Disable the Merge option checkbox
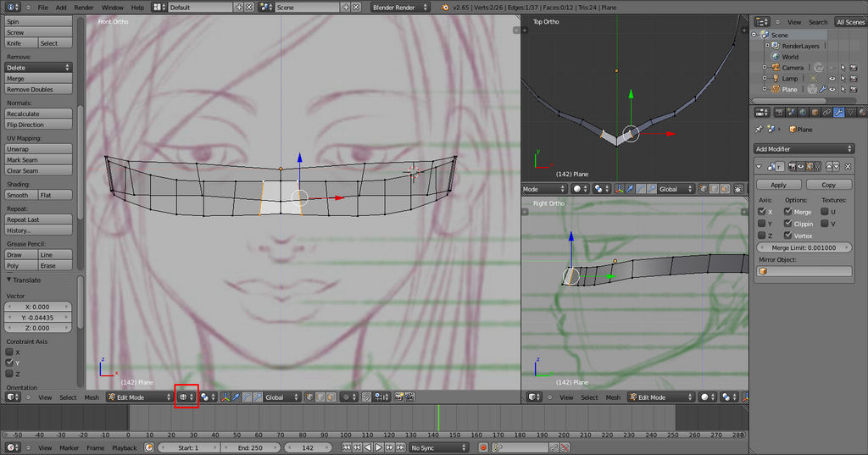Image resolution: width=868 pixels, height=455 pixels. pos(788,212)
